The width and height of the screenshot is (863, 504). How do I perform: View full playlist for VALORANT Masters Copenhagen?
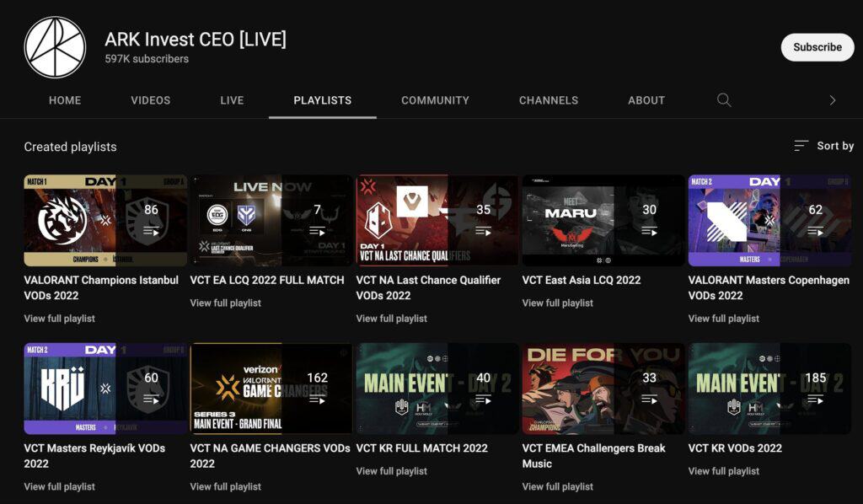click(x=724, y=319)
